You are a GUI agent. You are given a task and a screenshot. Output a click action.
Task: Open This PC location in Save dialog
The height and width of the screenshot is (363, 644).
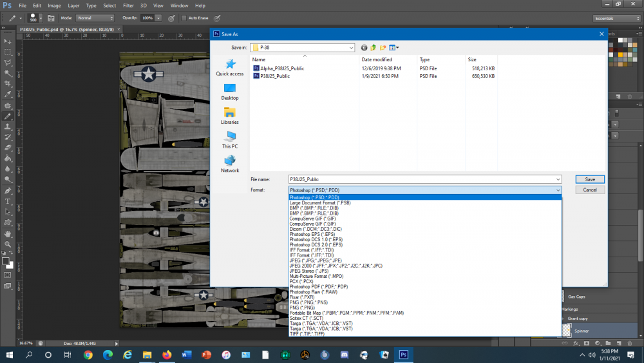coord(230,140)
